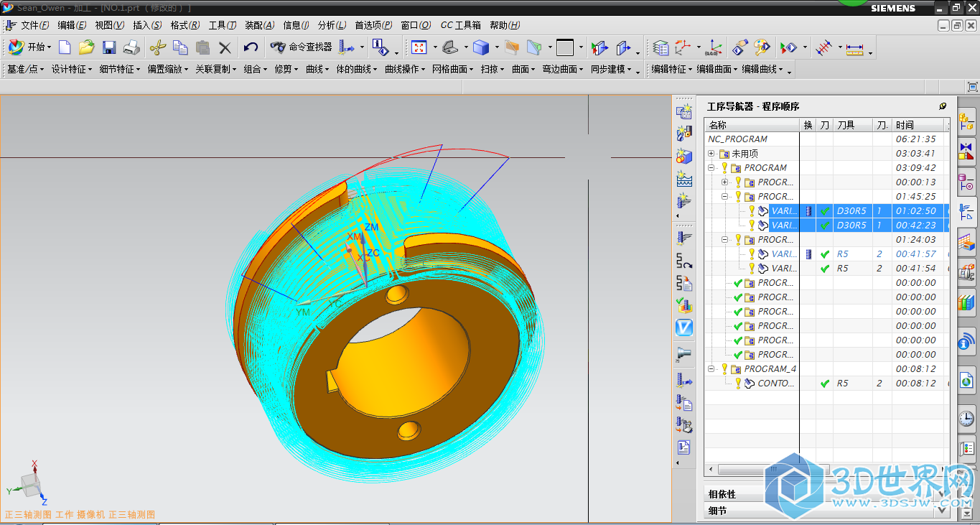980x525 pixels.
Task: Click the Delete X icon
Action: [225, 47]
